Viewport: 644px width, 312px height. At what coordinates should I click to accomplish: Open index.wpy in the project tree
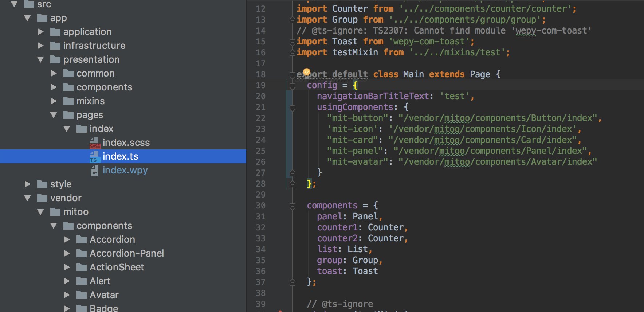(125, 170)
